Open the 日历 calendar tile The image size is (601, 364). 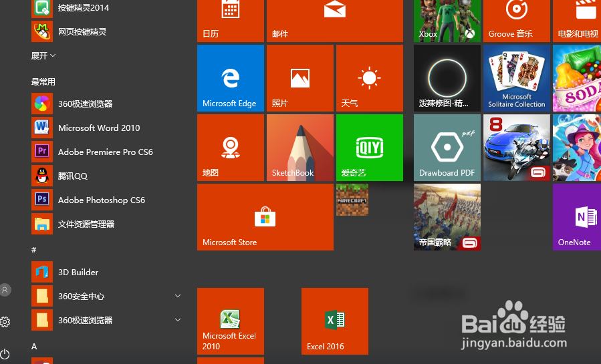pos(231,21)
